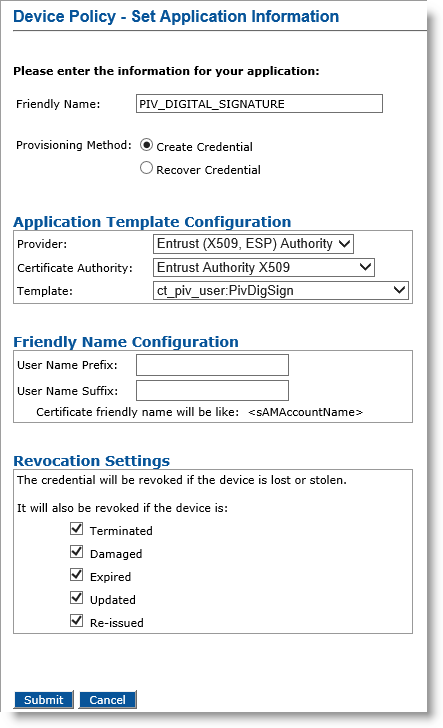Select the Create Credential radio button
Image resolution: width=443 pixels, height=728 pixels.
click(146, 145)
